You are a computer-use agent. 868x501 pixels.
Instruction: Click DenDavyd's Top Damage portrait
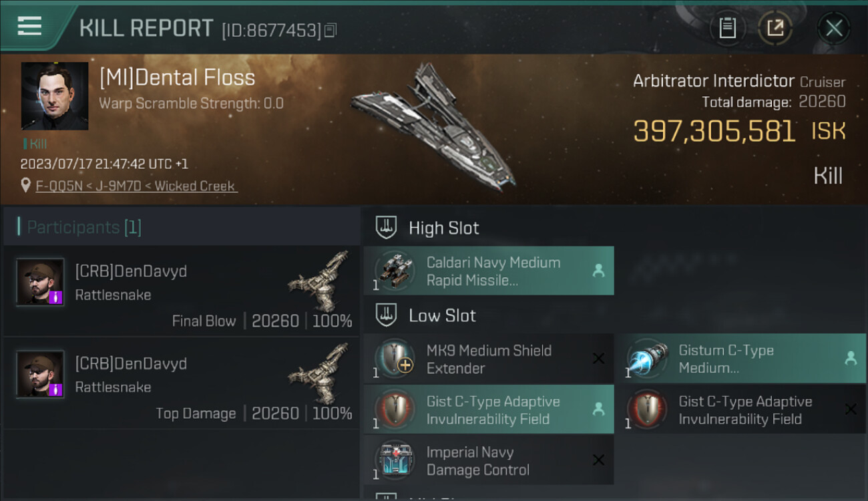click(x=40, y=374)
